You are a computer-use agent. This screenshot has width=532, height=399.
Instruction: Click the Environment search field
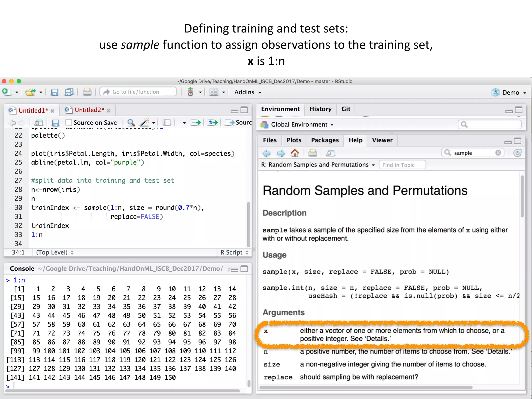(489, 125)
